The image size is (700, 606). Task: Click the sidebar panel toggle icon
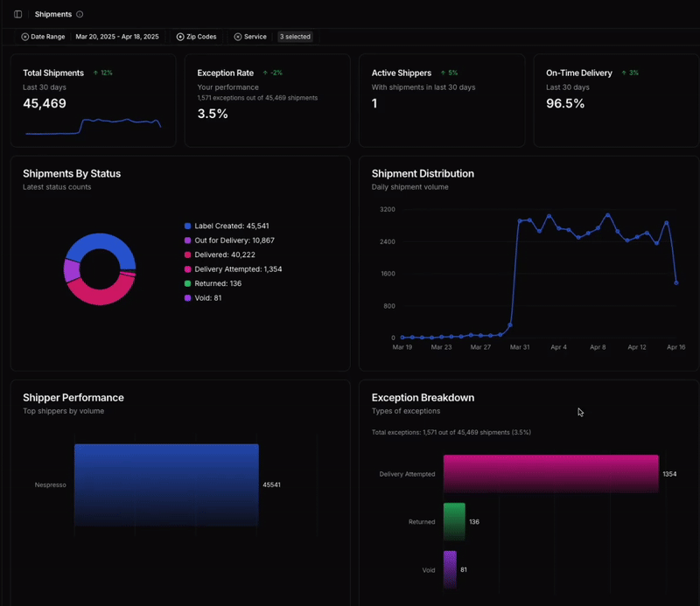coord(17,14)
